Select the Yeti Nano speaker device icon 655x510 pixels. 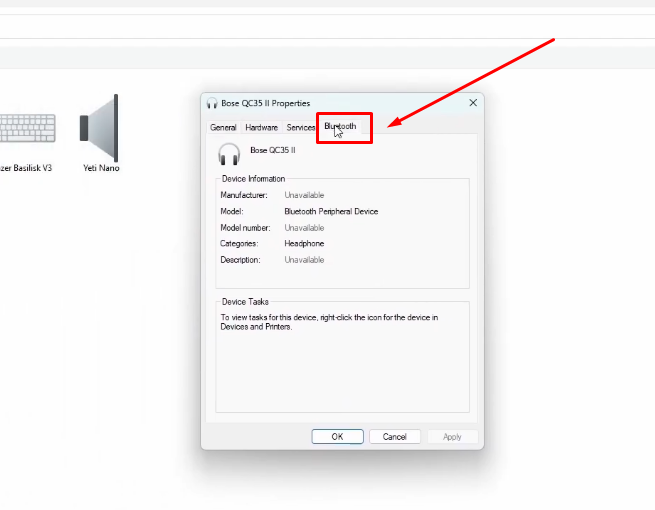click(99, 128)
